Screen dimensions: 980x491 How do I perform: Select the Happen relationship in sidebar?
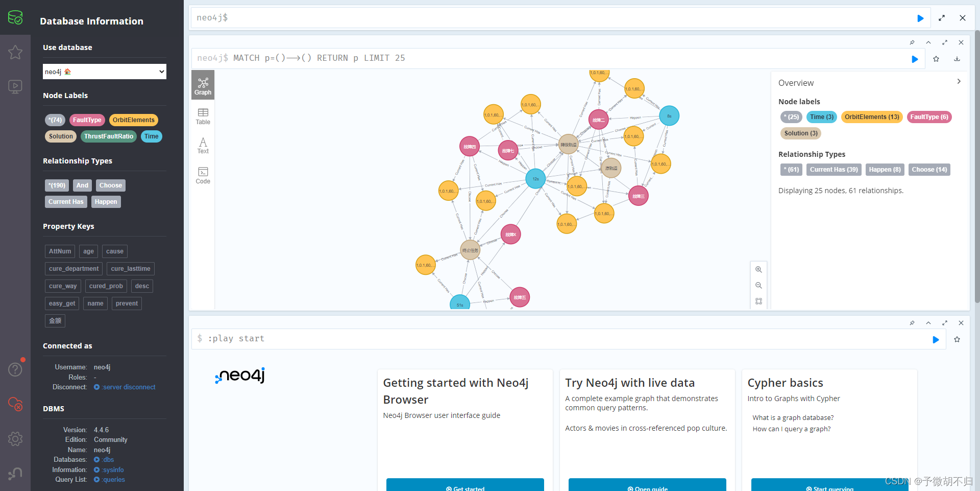(x=106, y=202)
